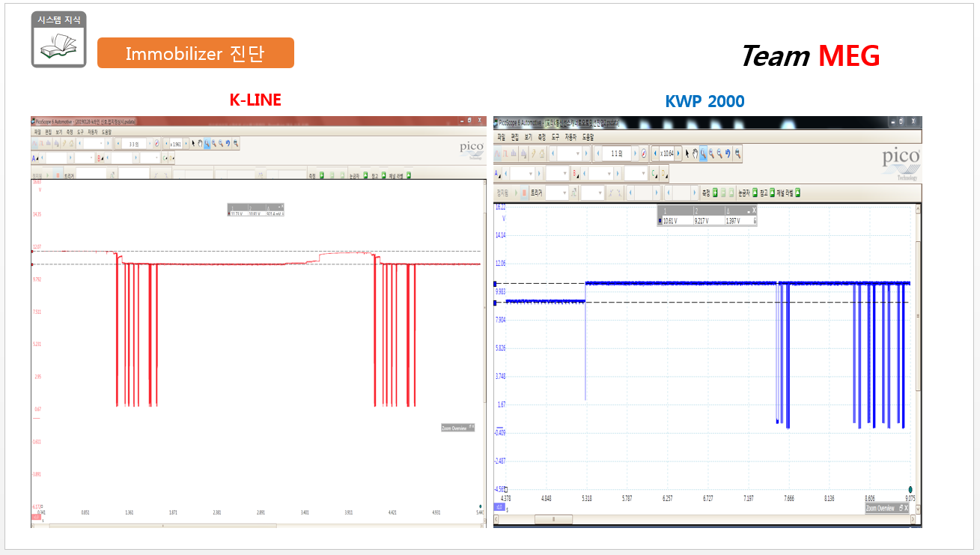Expand channel B coupling dropdown in KWP 2000 window
Screen dimensions: 980x555
pyautogui.click(x=643, y=174)
